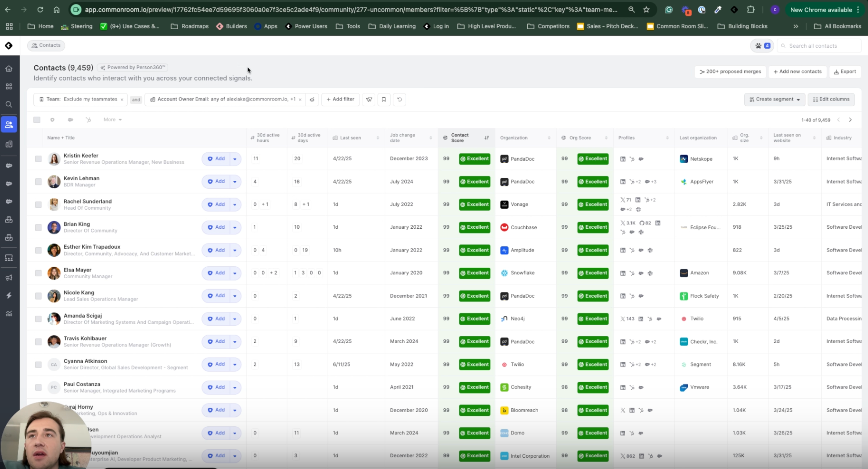Click the Export button
This screenshot has height=469, width=868.
pos(844,71)
